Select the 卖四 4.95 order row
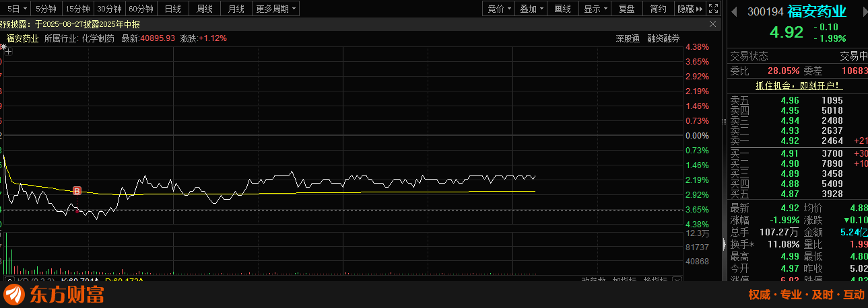The image size is (868, 308). tap(799, 111)
